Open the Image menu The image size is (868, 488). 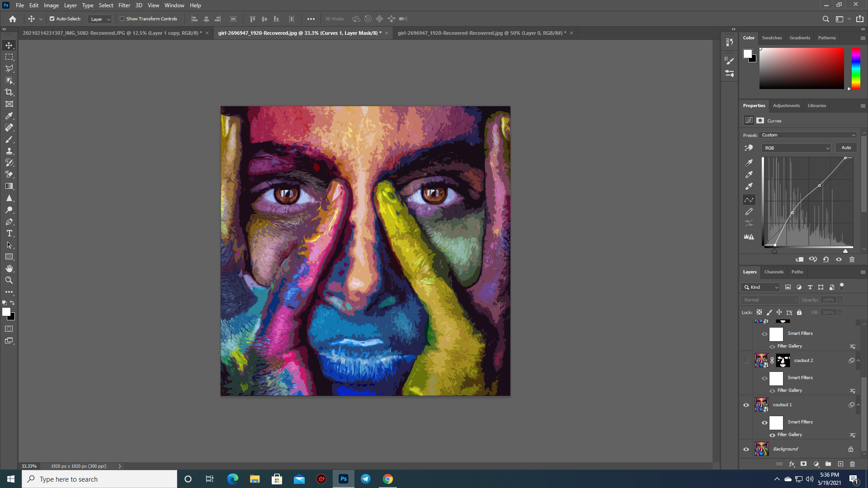(x=51, y=5)
